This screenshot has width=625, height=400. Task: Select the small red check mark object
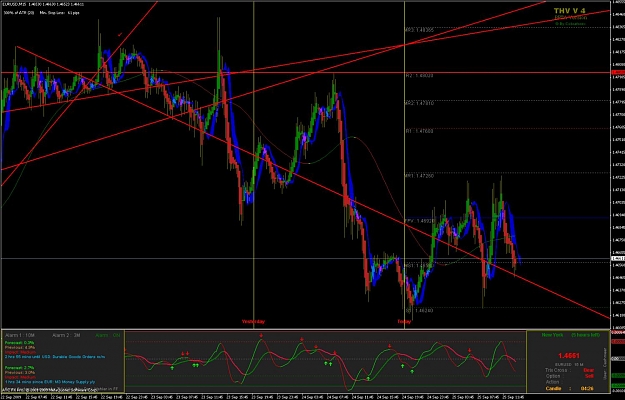click(x=120, y=35)
